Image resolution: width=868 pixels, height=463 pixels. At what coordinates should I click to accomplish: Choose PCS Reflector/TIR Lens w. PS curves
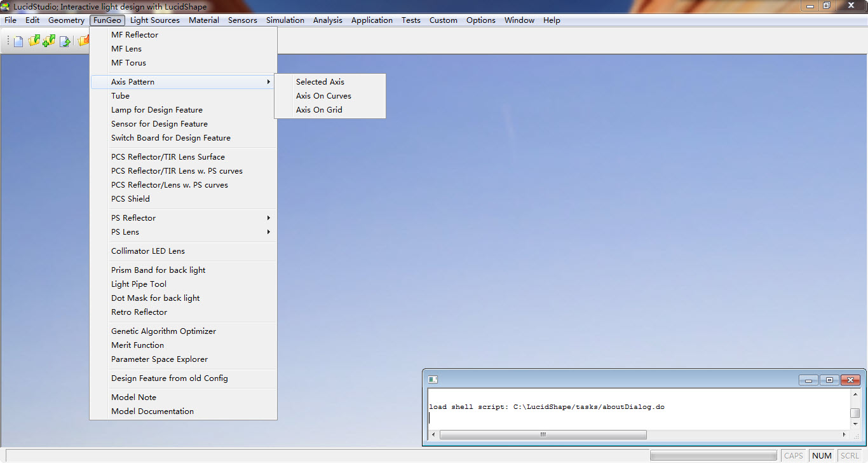coord(183,171)
